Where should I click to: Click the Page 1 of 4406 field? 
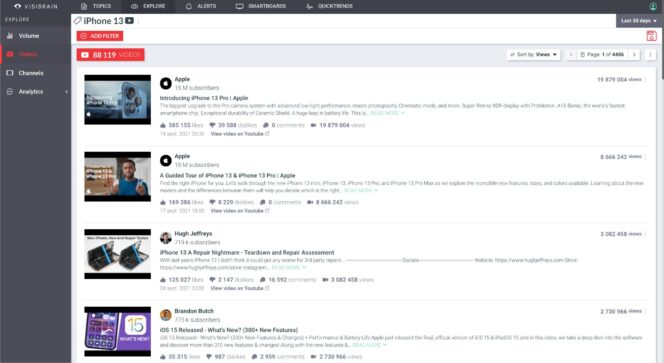(x=602, y=55)
